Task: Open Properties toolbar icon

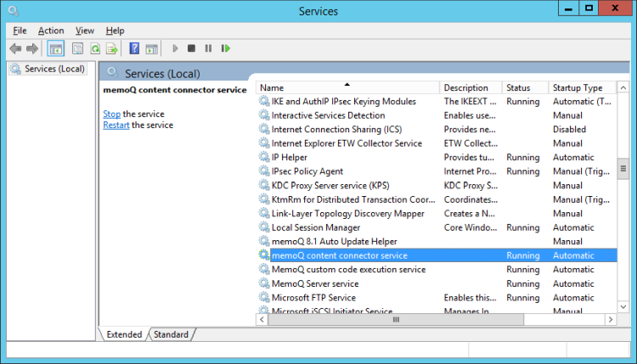Action: tap(77, 48)
